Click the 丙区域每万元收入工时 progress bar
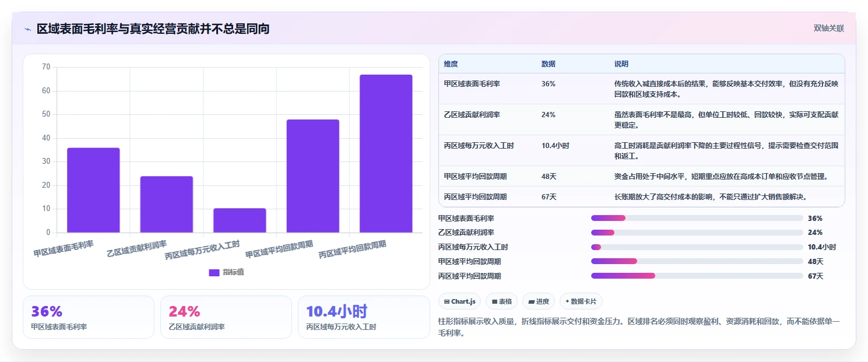Viewport: 868px width, 362px height. point(697,247)
